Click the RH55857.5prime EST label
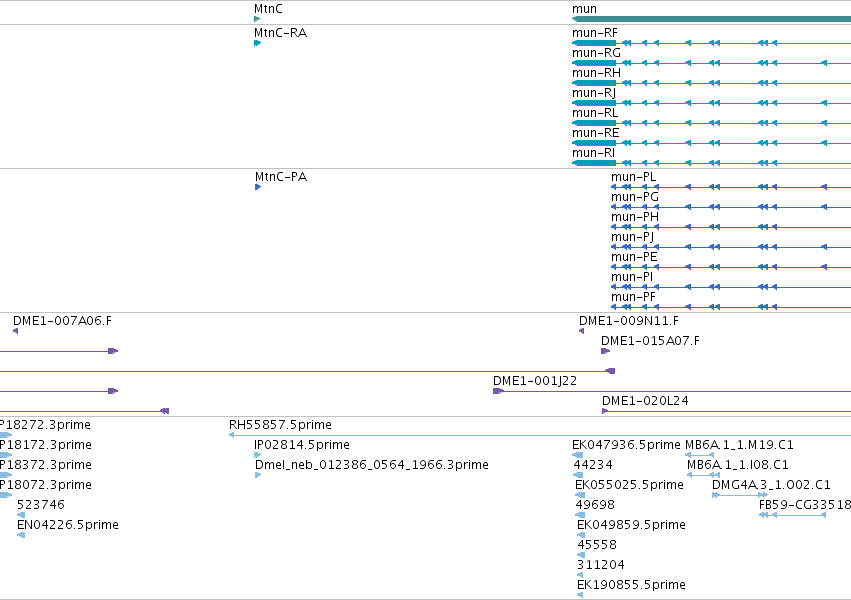The width and height of the screenshot is (851, 600). pyautogui.click(x=280, y=425)
